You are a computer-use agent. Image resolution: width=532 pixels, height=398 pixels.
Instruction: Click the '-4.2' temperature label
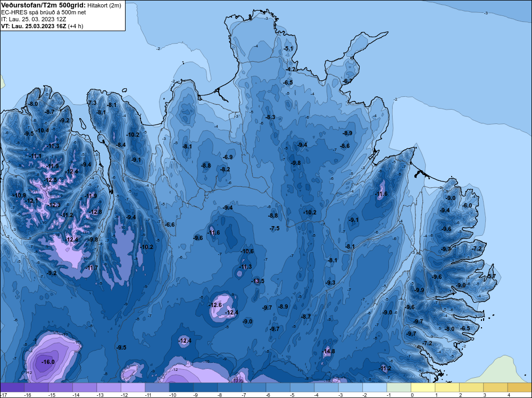(x=290, y=69)
